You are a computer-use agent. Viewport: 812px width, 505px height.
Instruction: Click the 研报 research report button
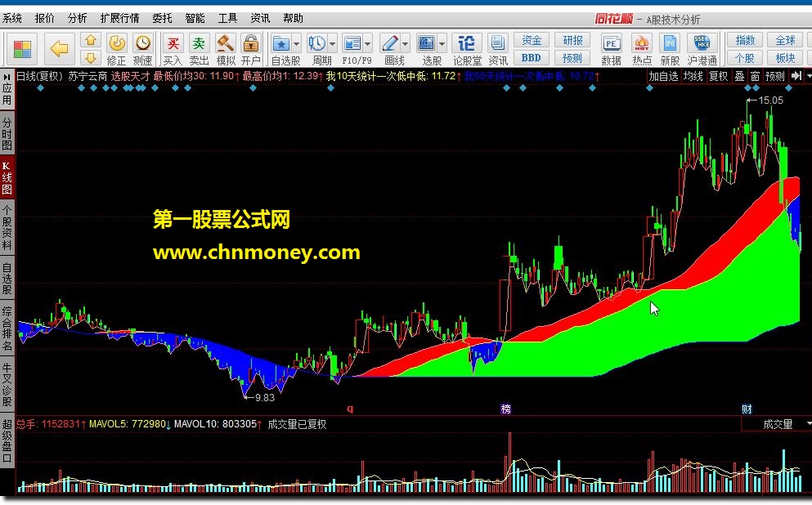pos(572,40)
